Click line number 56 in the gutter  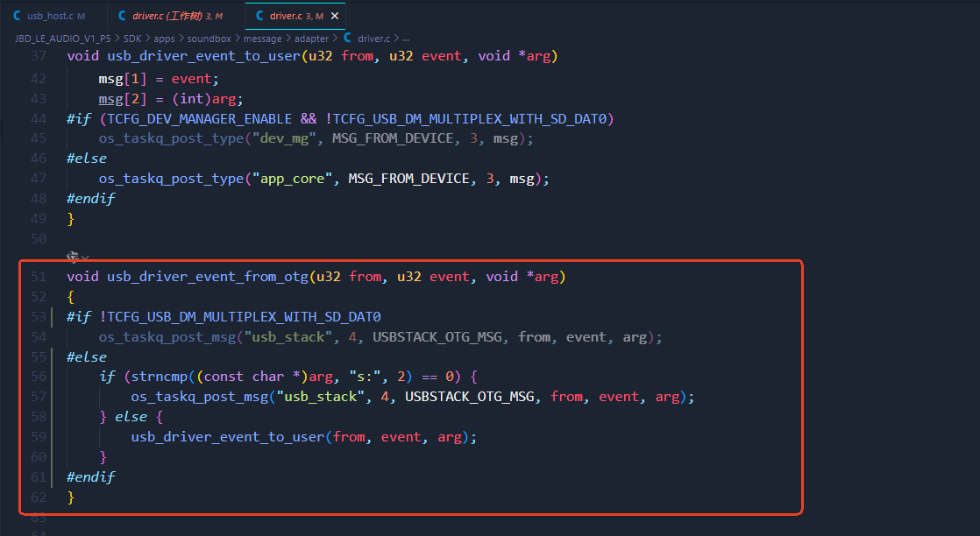39,377
